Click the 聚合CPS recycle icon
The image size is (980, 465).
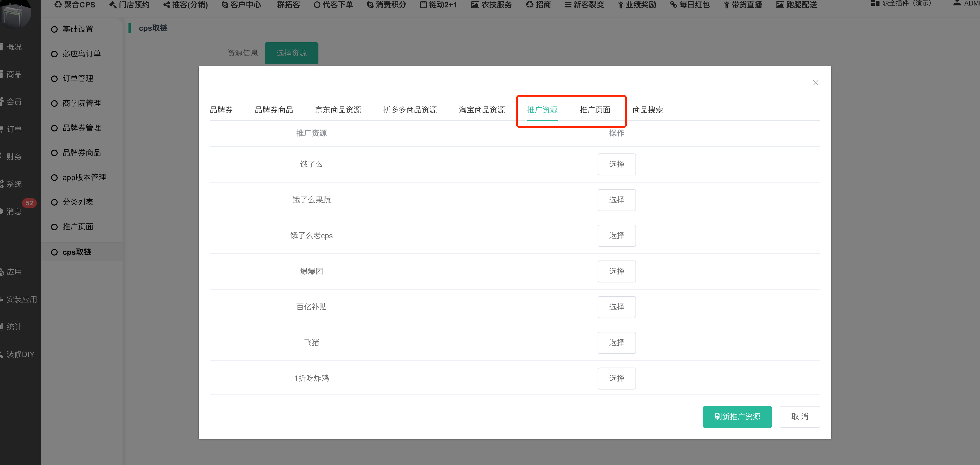[x=58, y=5]
